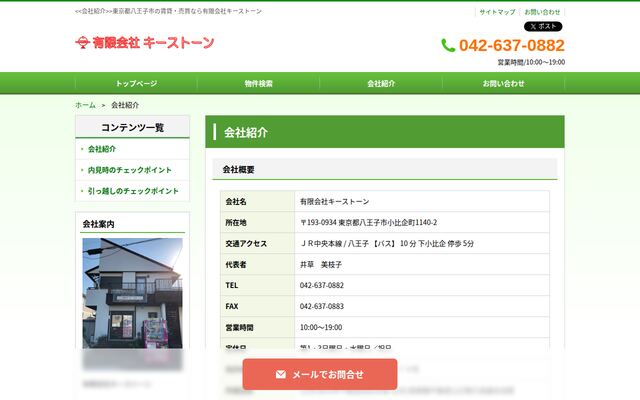The height and width of the screenshot is (400, 640).
Task: Click the コンテンツ一覧 sidebar heading
Action: tap(133, 127)
